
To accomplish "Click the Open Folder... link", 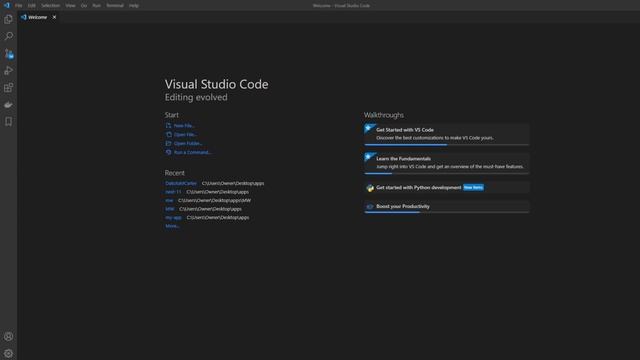I will click(188, 144).
